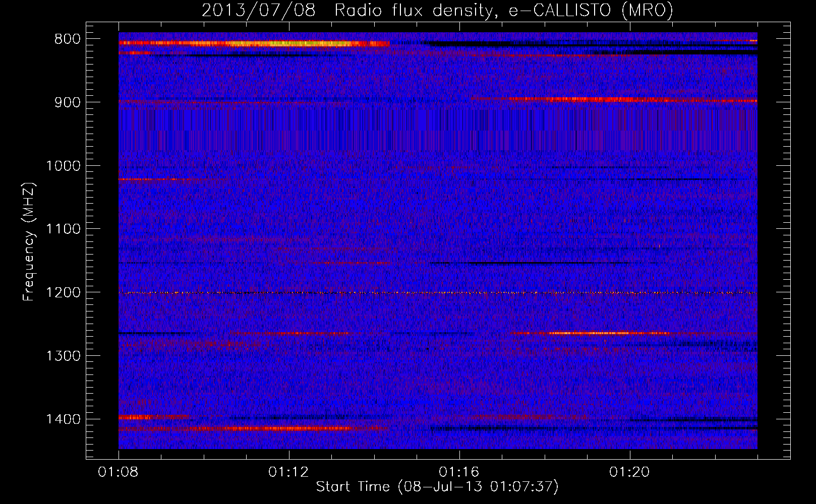Click the 01:20 time tick label
The width and height of the screenshot is (816, 504).
pos(629,472)
